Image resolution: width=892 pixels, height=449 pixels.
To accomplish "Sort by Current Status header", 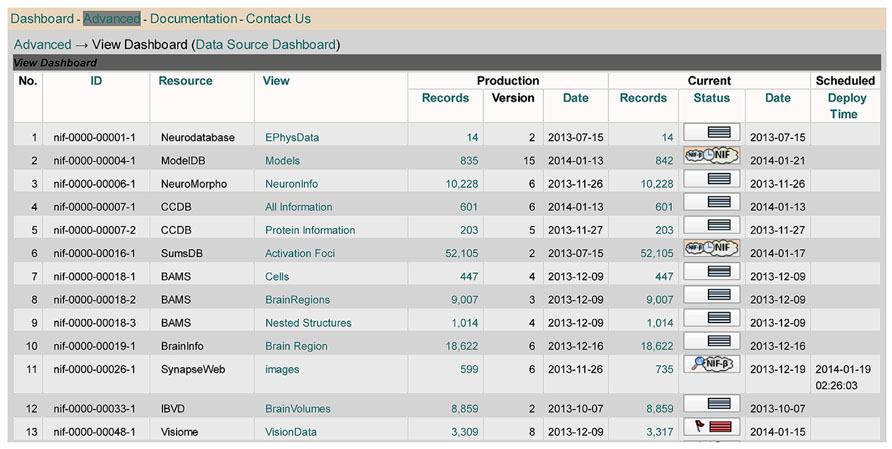I will coord(712,98).
